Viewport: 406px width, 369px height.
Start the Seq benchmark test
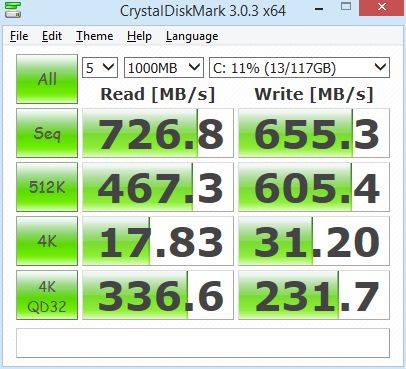(47, 133)
